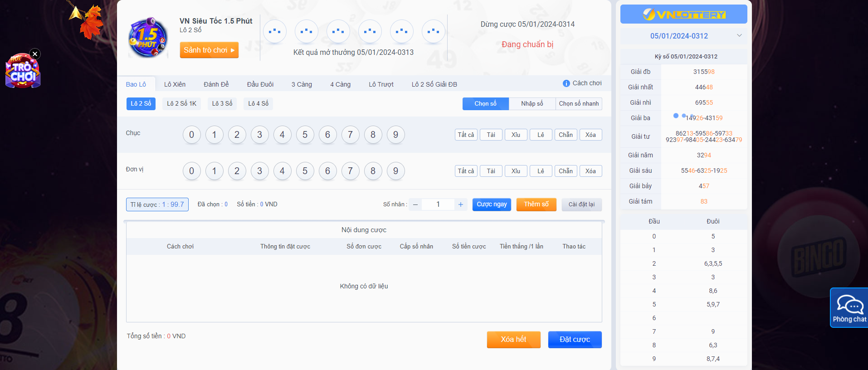
Task: Expand the 05/01/2024-0312 draw dropdown
Action: click(683, 36)
